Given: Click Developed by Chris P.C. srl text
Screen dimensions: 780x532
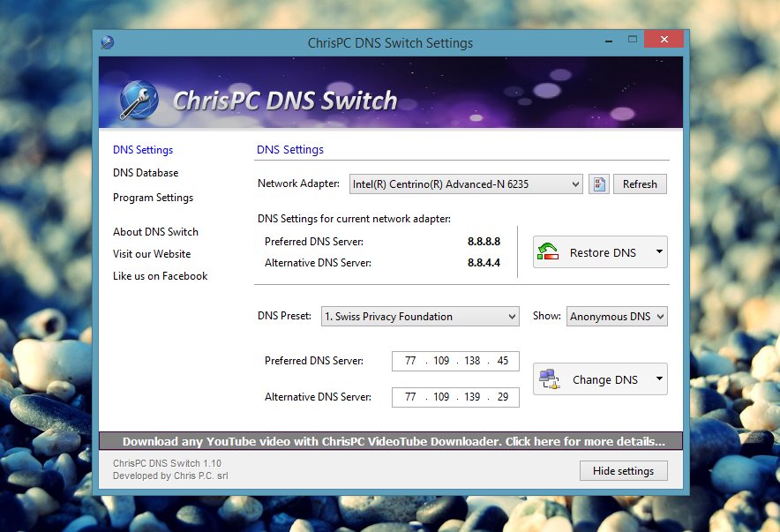Looking at the screenshot, I should [x=170, y=476].
